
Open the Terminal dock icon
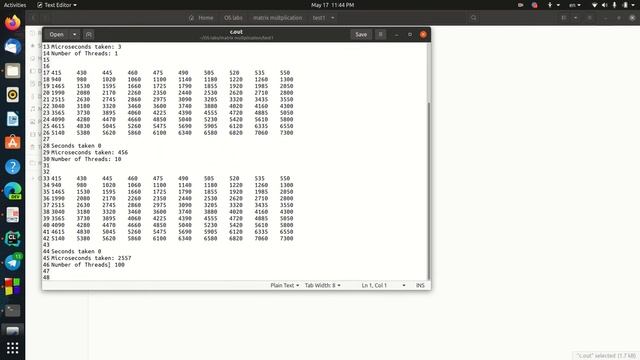(x=13, y=311)
